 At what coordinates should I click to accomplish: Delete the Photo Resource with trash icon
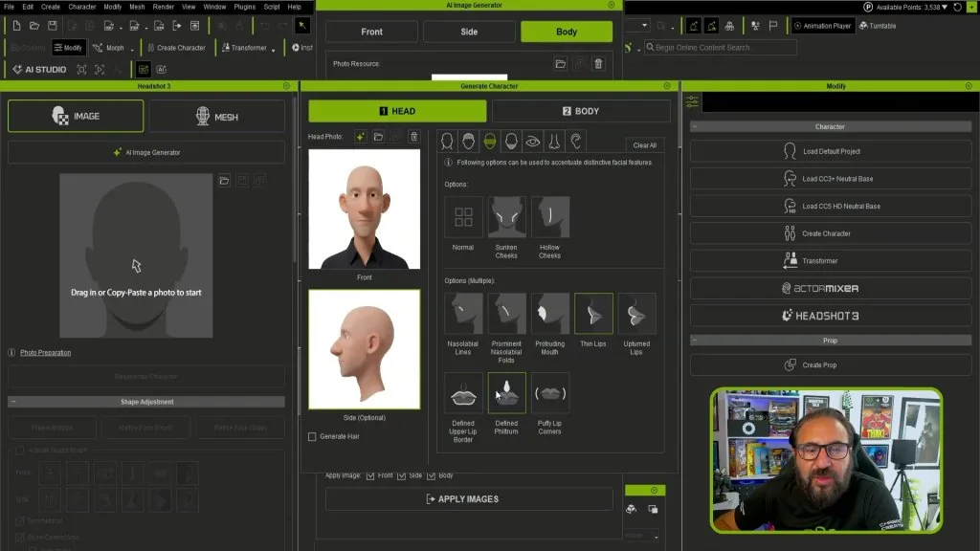point(598,64)
